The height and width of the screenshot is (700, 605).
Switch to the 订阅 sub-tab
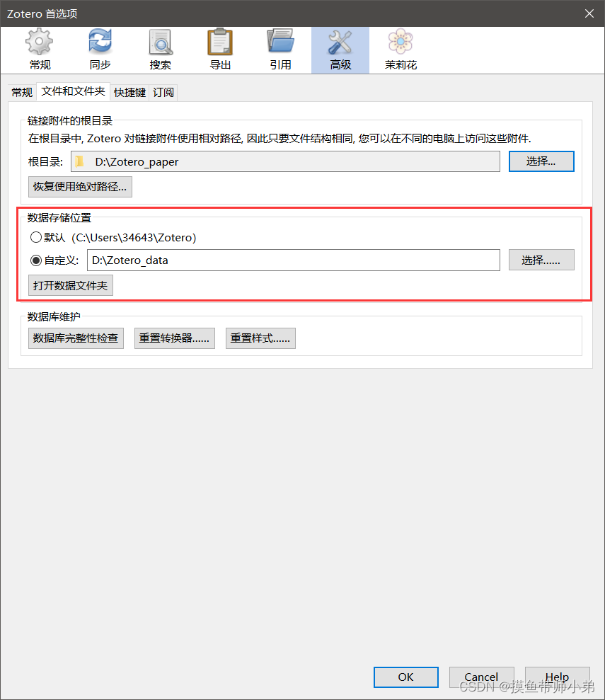click(x=163, y=93)
